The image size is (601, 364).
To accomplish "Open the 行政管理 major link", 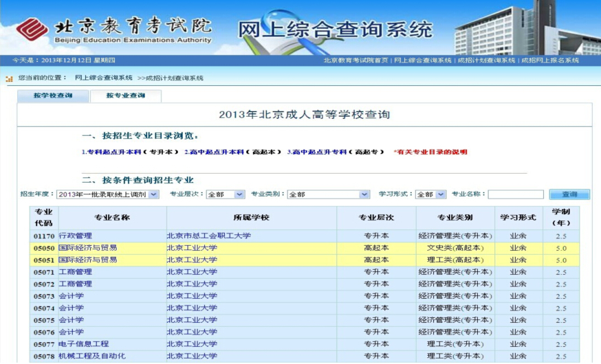I will 75,236.
